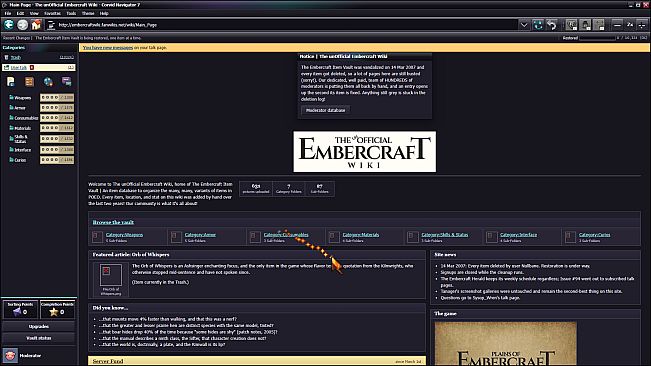Zoom out with the minus toolbar button
This screenshot has width=651, height=366.
tap(617, 25)
